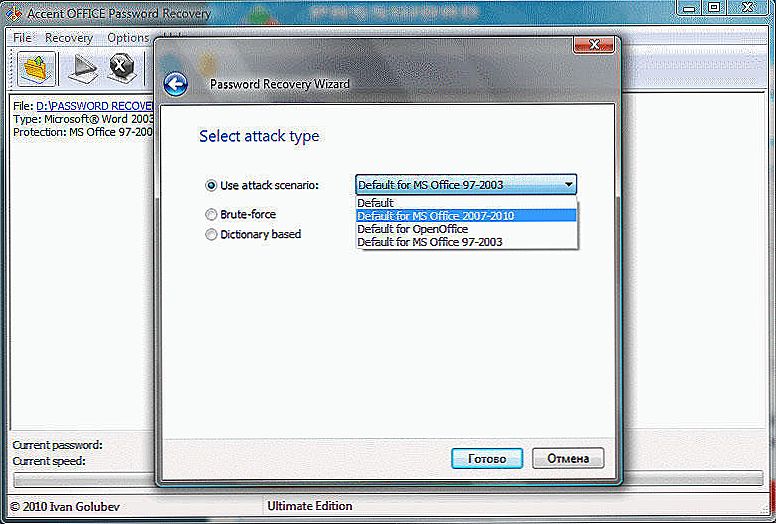776x524 pixels.
Task: Maximize the Accent OFFICE Password Recovery window
Action: click(x=714, y=7)
